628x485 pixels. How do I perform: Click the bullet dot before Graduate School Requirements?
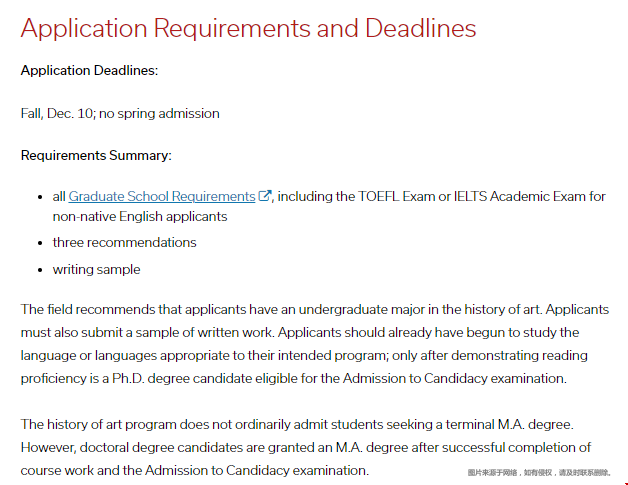42,197
